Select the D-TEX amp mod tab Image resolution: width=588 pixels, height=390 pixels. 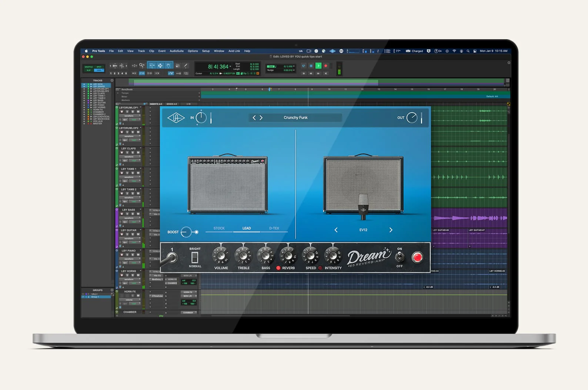[274, 228]
